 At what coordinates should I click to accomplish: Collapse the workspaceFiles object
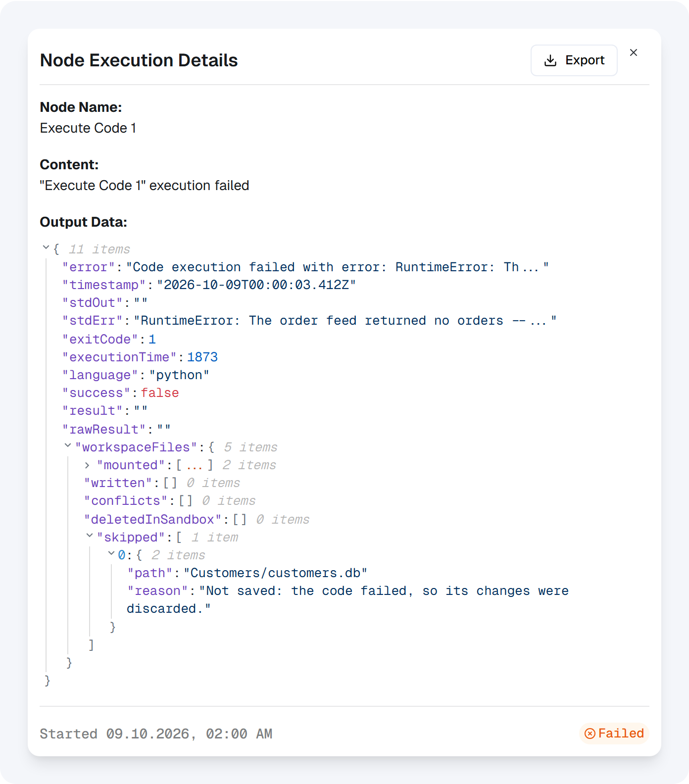[68, 445]
